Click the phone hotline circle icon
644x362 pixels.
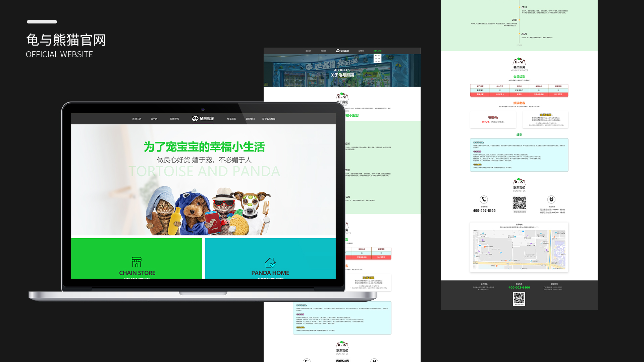[484, 199]
